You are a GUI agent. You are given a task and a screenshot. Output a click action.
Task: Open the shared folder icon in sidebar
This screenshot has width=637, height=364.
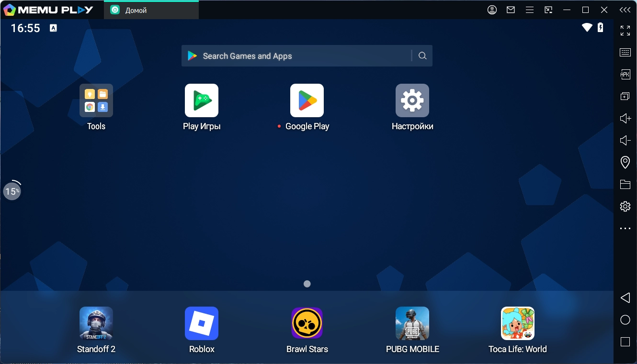625,184
